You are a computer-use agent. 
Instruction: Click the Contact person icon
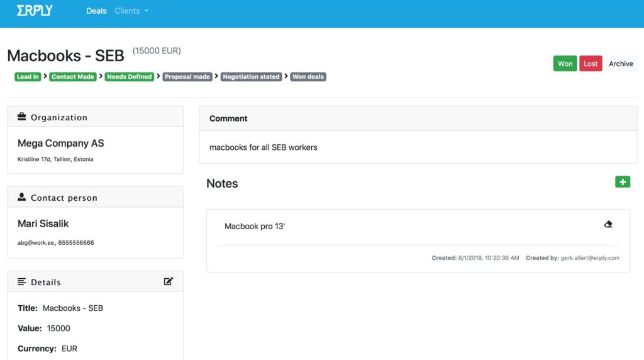pos(22,197)
